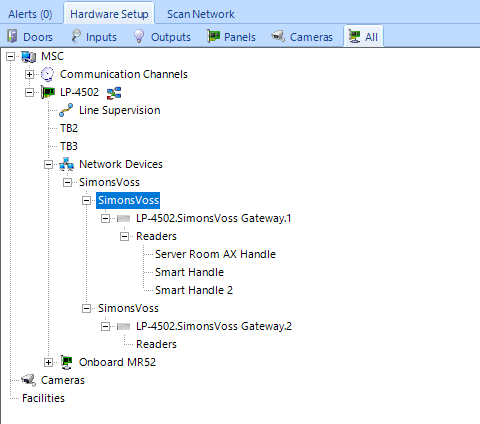The height and width of the screenshot is (424, 480).
Task: Select Server Room AX Handle reader
Action: click(215, 254)
